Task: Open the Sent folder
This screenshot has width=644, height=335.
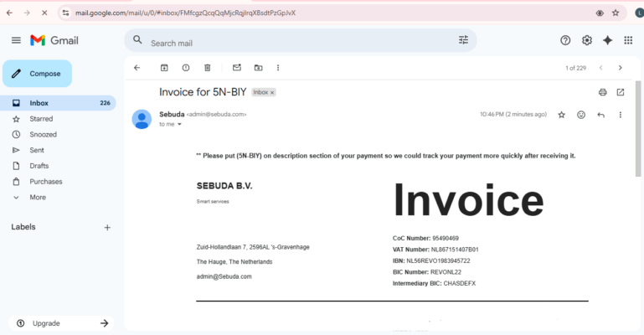Action: coord(37,150)
